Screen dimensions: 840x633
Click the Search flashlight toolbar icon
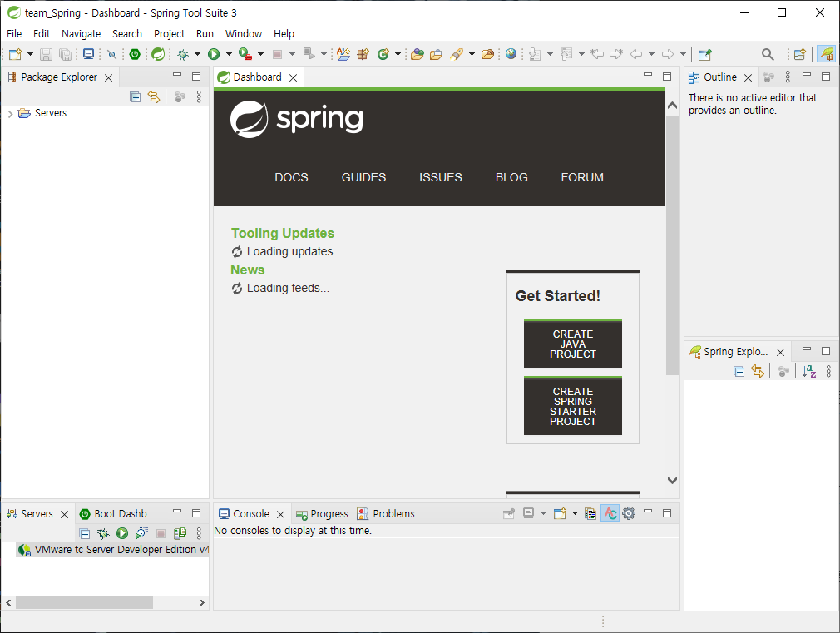pyautogui.click(x=457, y=54)
